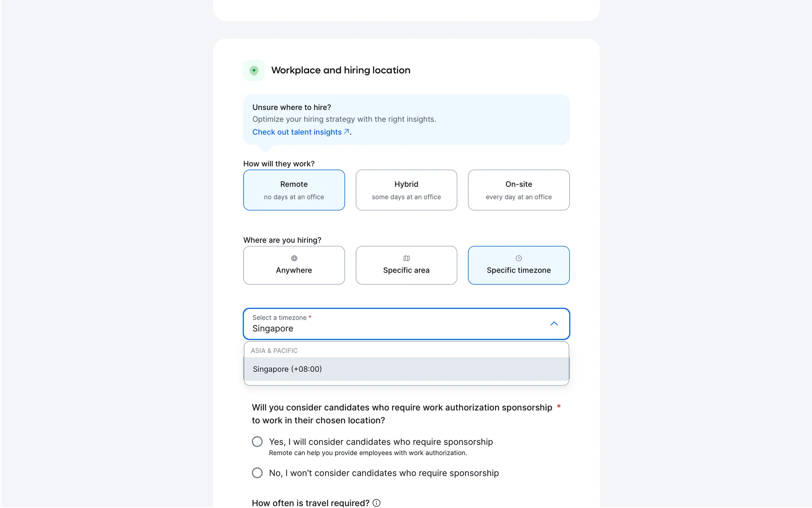Click the map icon above Specific area
Viewport: 812px width, 508px height.
click(406, 258)
